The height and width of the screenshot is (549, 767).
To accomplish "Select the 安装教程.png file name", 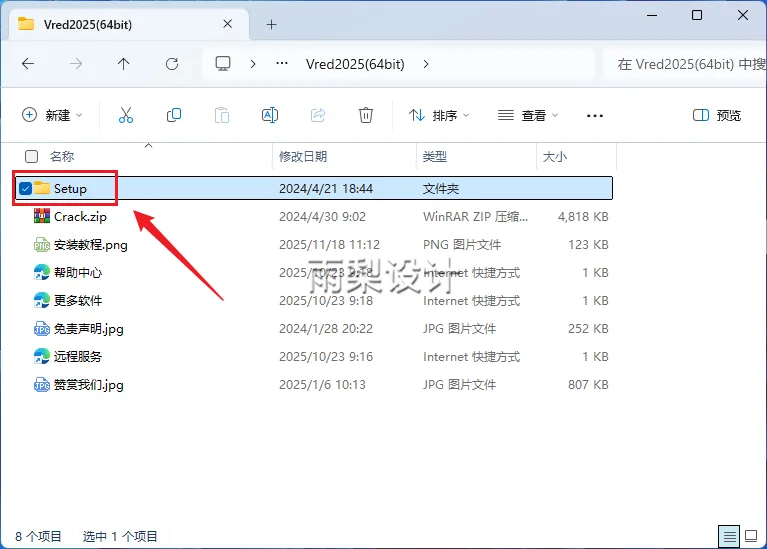I will pos(91,245).
